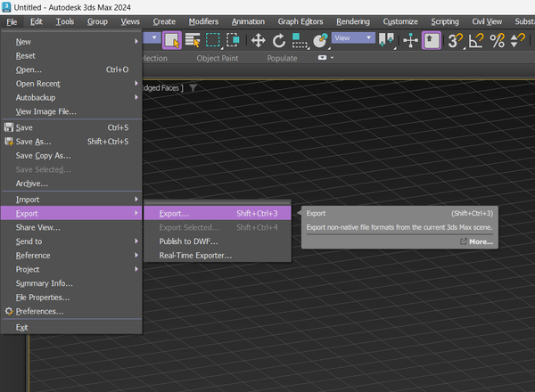Click the Select by Name icon
Viewport: 535px width, 392px height.
point(193,40)
